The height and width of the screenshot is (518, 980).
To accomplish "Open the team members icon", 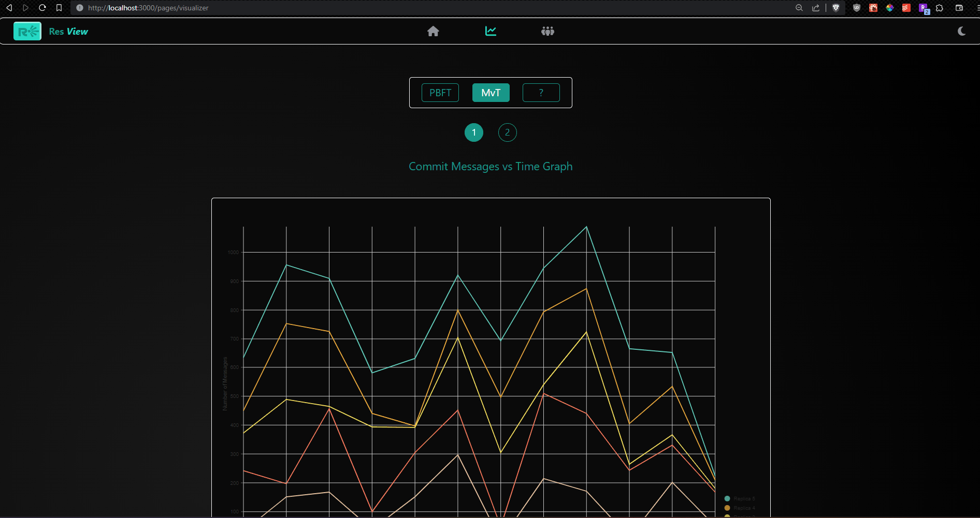I will (547, 32).
